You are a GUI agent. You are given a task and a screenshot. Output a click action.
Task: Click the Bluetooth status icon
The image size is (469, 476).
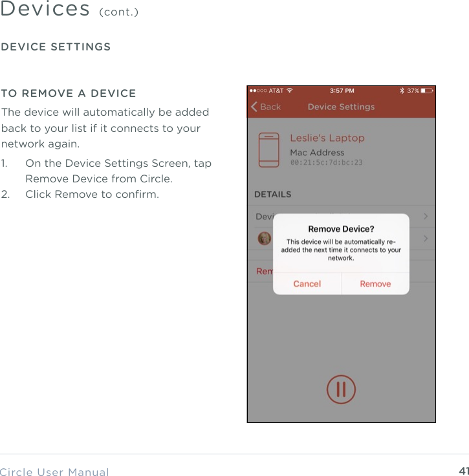402,91
